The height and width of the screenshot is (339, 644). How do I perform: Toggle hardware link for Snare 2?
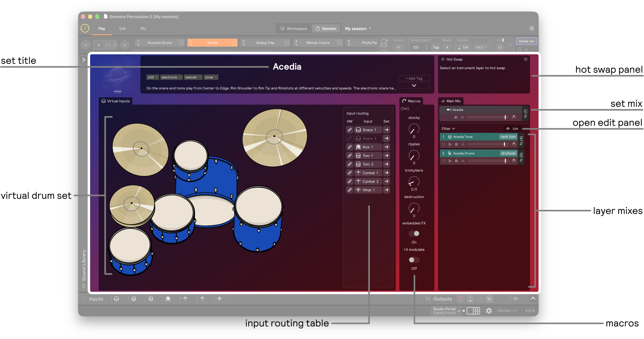tap(350, 138)
